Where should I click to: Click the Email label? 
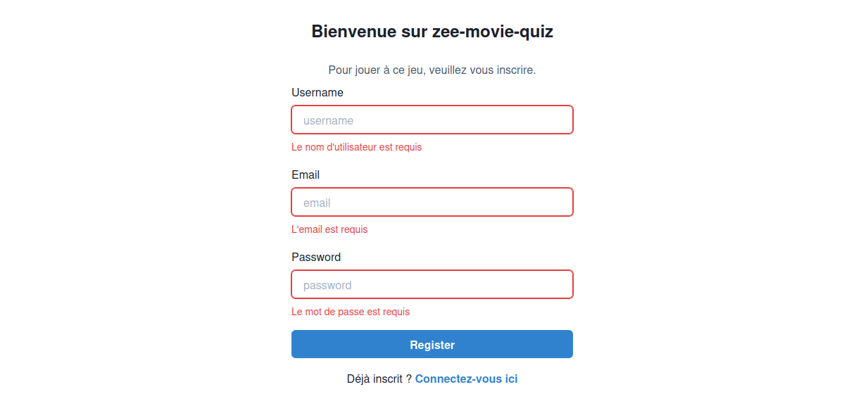306,175
